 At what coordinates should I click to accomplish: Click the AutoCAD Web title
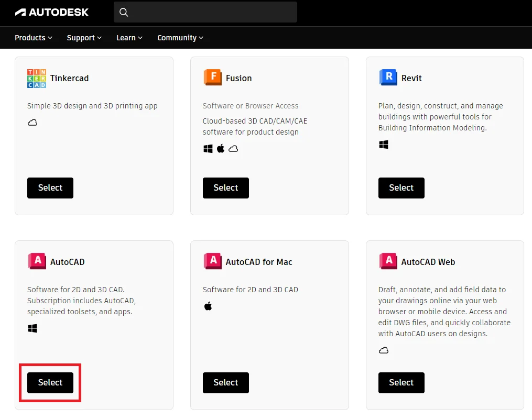click(x=428, y=262)
